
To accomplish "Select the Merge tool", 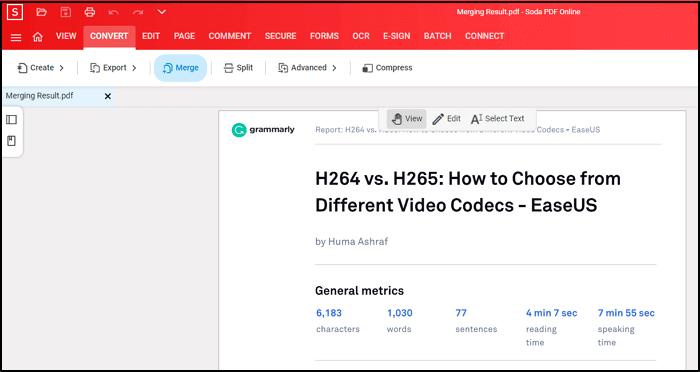I will point(180,68).
